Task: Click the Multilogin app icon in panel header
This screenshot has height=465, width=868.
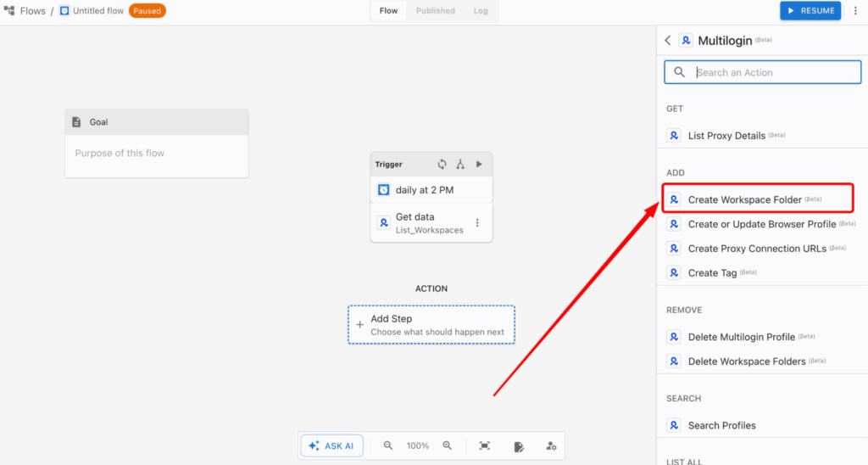Action: click(x=686, y=41)
